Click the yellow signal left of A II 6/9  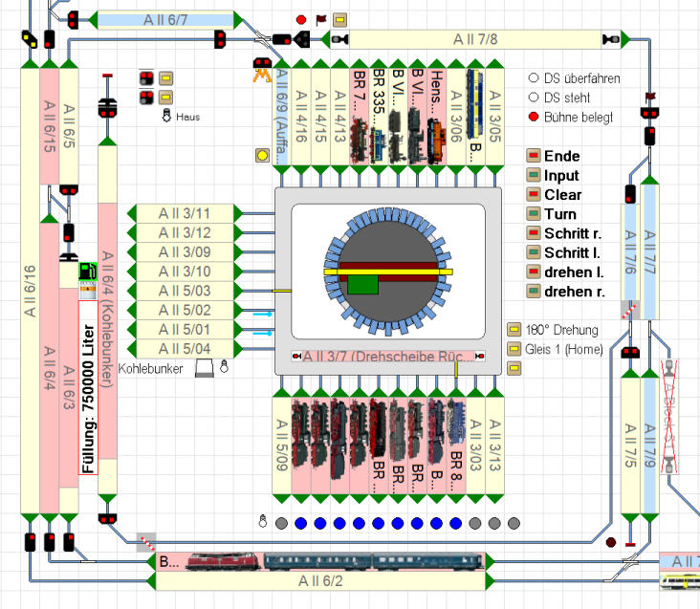(262, 155)
